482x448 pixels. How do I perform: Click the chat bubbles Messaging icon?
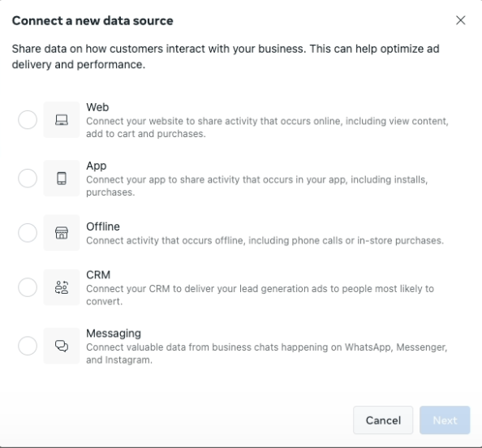[x=62, y=346]
